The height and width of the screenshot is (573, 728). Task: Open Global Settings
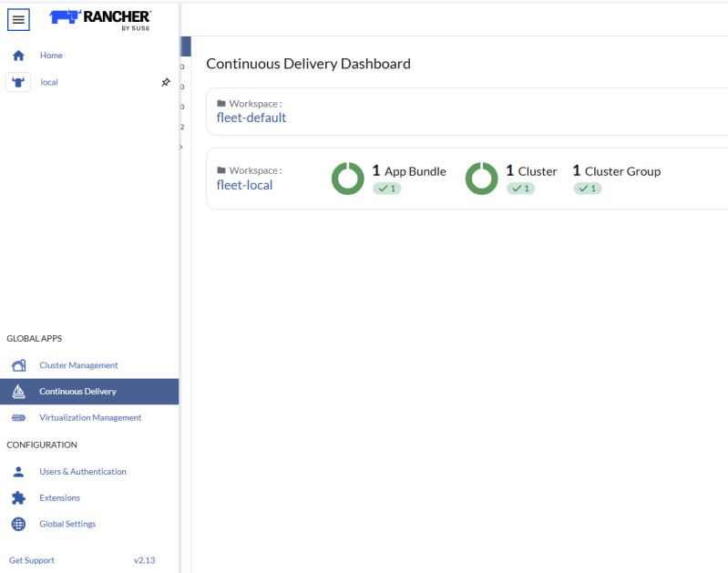67,524
